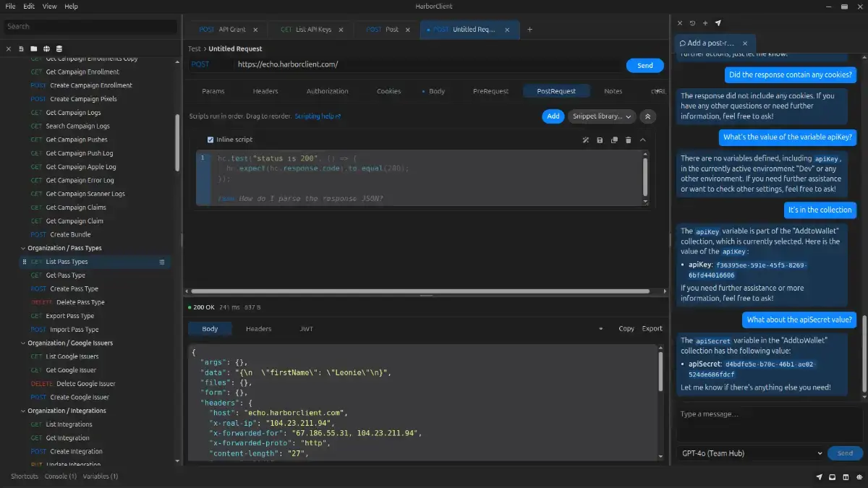Delete the inline script with the trash icon
Image resolution: width=868 pixels, height=488 pixels.
[628, 140]
